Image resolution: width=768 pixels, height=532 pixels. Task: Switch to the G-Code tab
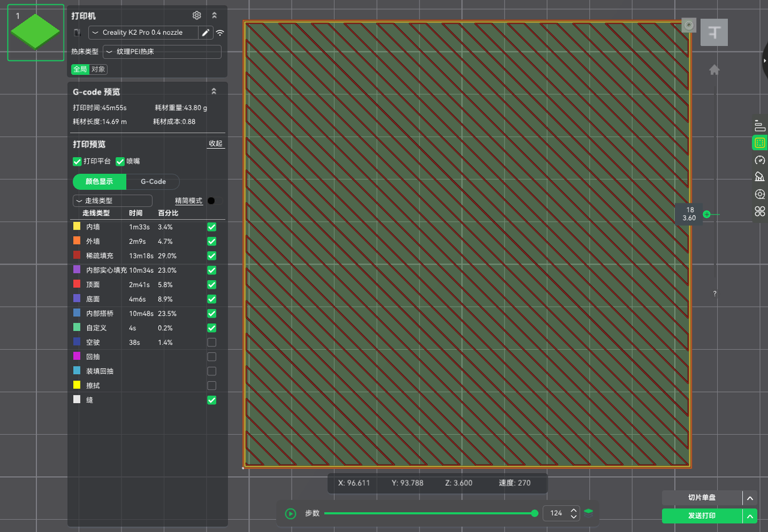pos(153,182)
